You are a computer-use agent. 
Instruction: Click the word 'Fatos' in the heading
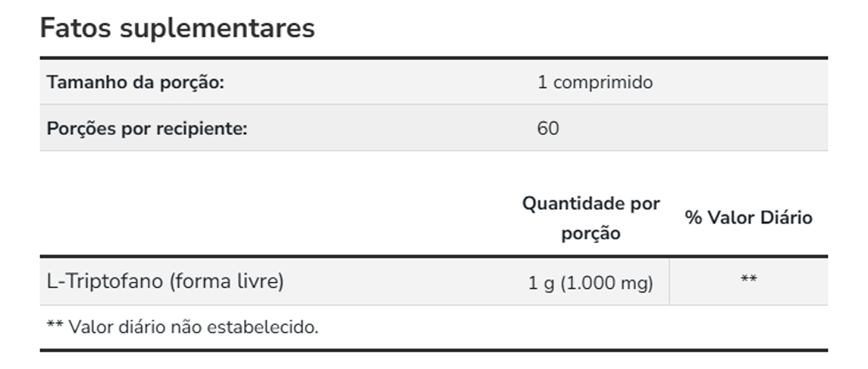coord(75,28)
